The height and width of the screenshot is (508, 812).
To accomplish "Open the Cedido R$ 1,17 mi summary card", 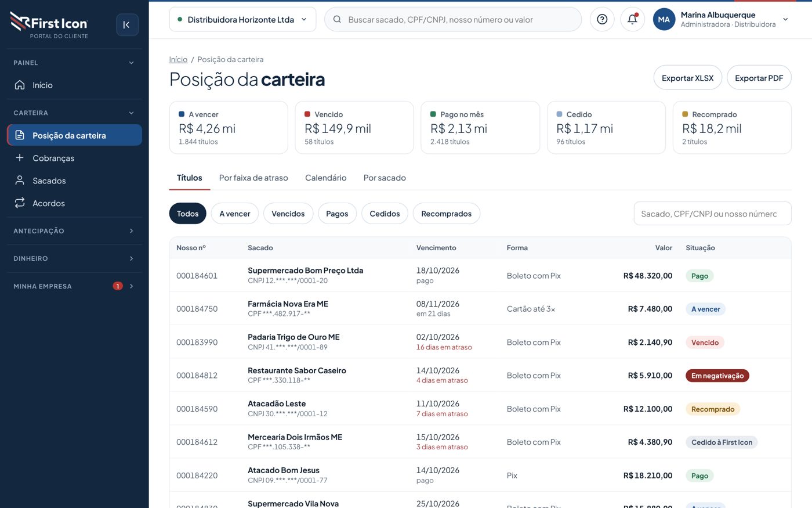I will [x=606, y=128].
